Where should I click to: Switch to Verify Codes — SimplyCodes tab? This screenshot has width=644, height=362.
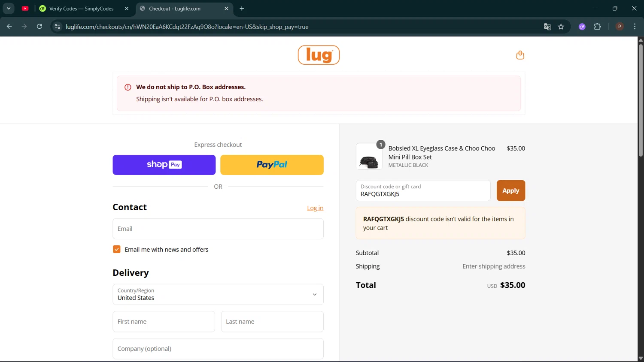tap(82, 9)
